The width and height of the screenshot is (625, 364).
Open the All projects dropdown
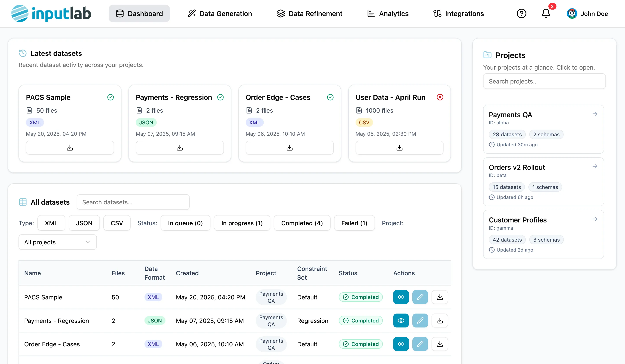pos(57,242)
